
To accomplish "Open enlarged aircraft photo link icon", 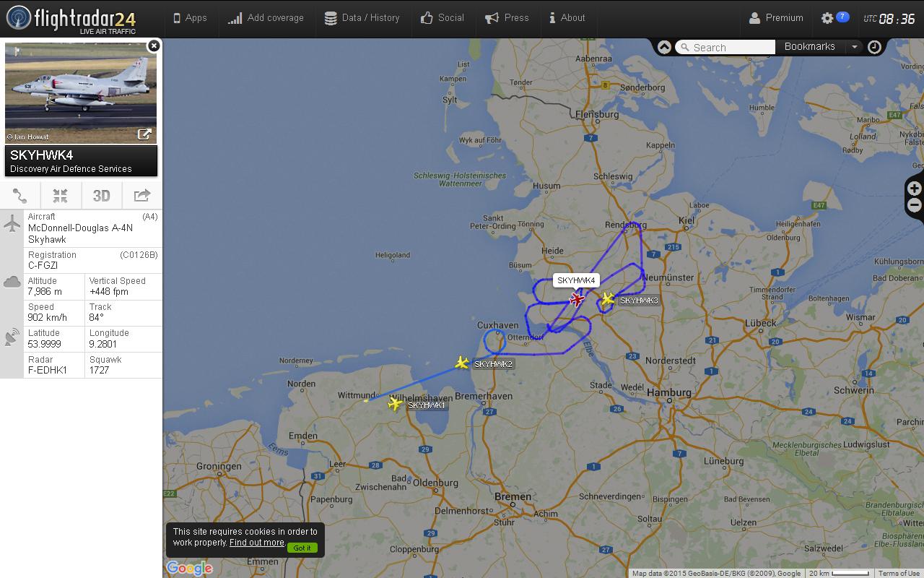I will point(144,134).
